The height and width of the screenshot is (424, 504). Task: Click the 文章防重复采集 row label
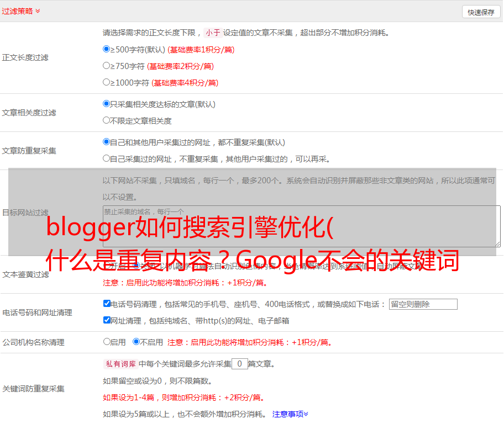click(29, 151)
